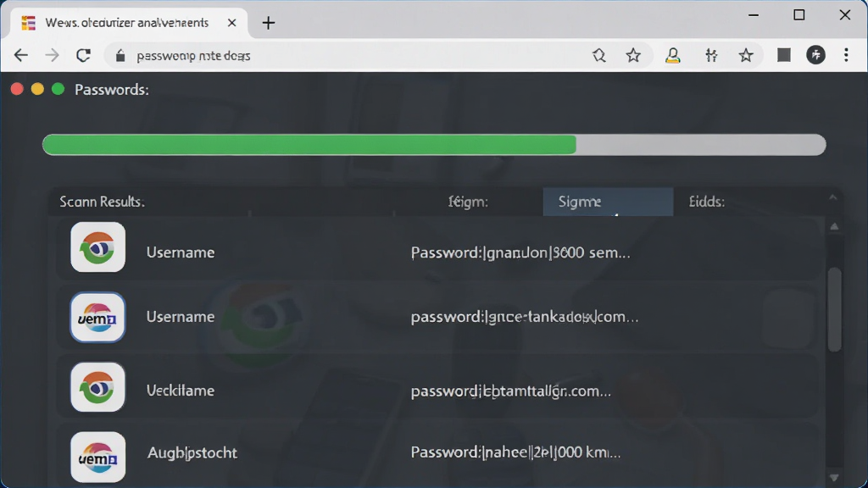Click the 'Scann Results.' heading
The height and width of the screenshot is (488, 868).
click(102, 202)
